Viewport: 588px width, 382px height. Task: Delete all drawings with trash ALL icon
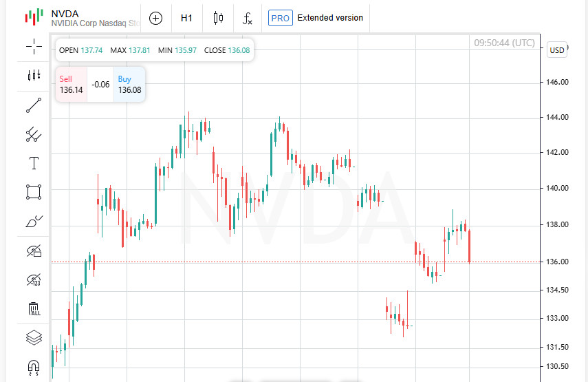pos(34,309)
